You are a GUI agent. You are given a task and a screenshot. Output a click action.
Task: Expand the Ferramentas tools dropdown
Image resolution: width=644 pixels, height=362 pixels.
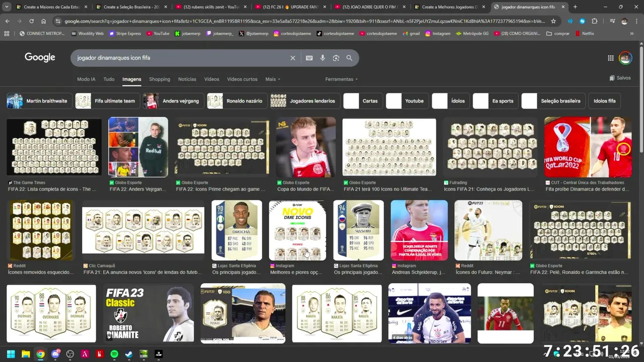tap(342, 79)
